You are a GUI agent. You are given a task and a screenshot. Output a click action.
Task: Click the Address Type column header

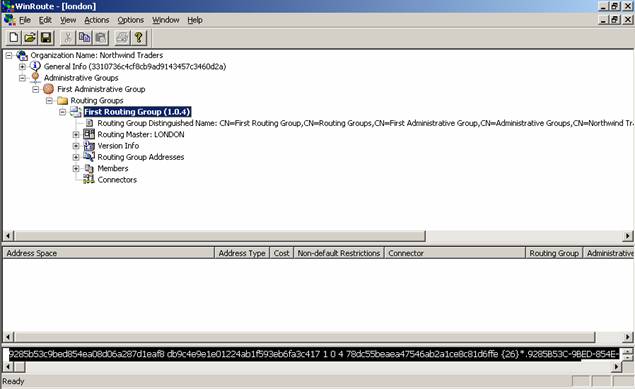point(242,253)
